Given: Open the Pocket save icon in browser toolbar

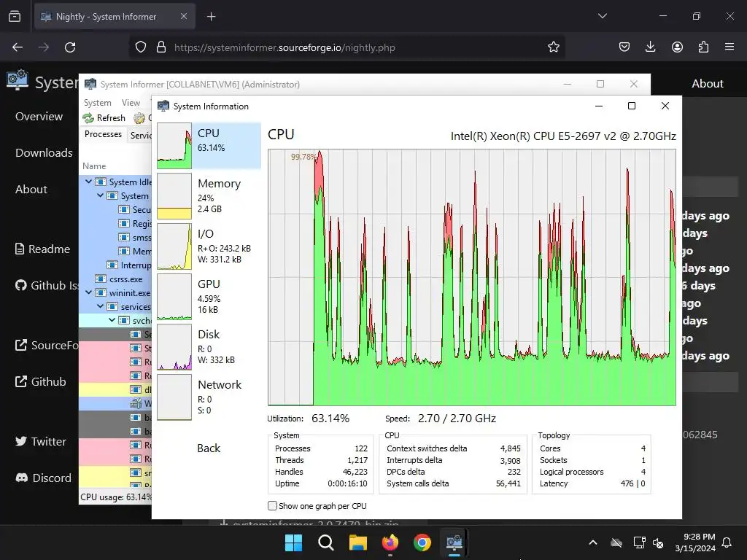Looking at the screenshot, I should [624, 47].
